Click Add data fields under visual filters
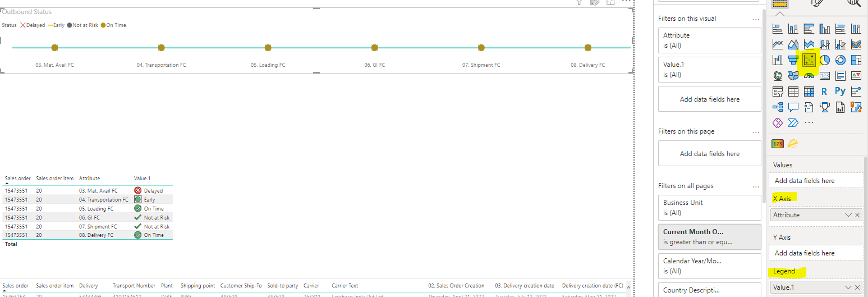Viewport: 868px width, 297px height. point(709,99)
